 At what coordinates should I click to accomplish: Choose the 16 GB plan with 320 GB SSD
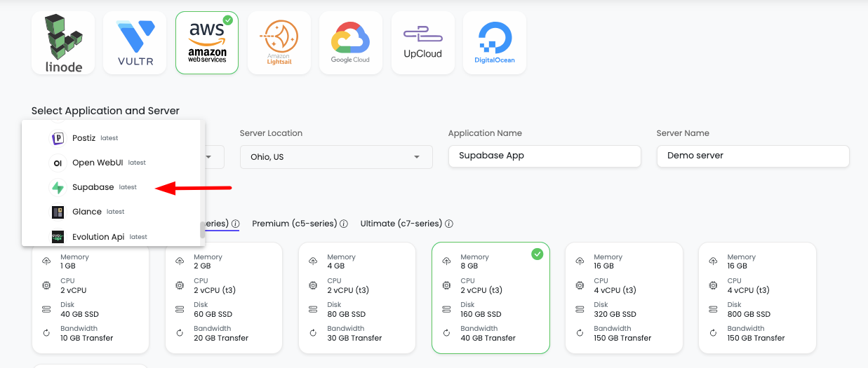[x=624, y=298]
